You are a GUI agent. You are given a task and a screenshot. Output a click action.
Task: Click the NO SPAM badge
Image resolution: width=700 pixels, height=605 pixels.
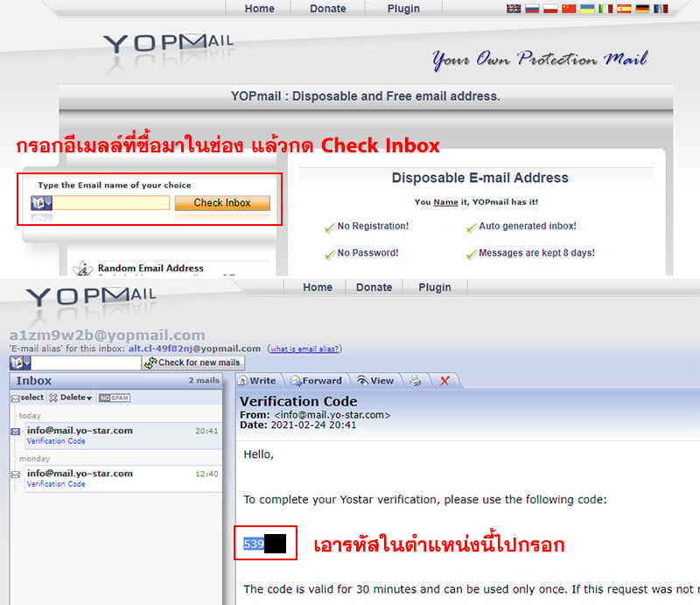pyautogui.click(x=115, y=397)
